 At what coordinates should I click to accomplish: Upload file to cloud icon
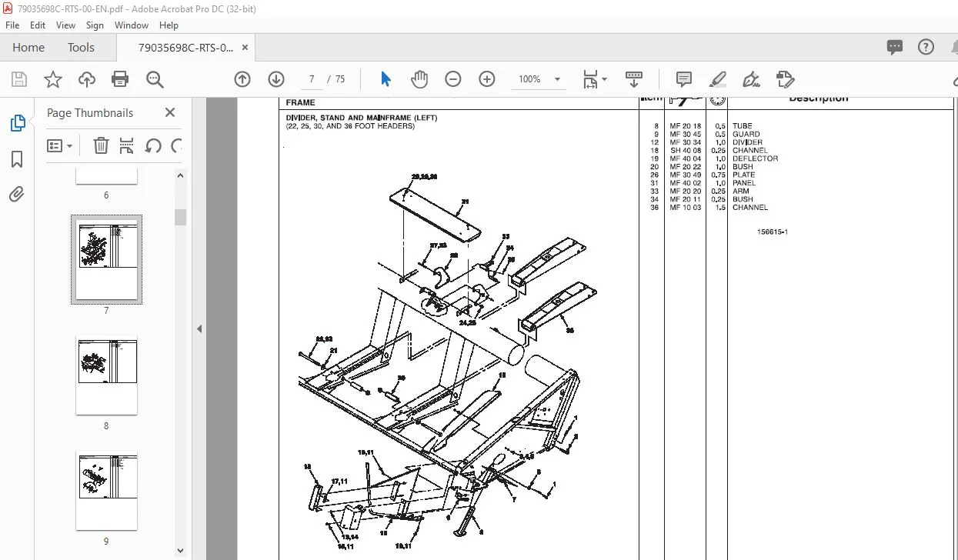coord(87,79)
